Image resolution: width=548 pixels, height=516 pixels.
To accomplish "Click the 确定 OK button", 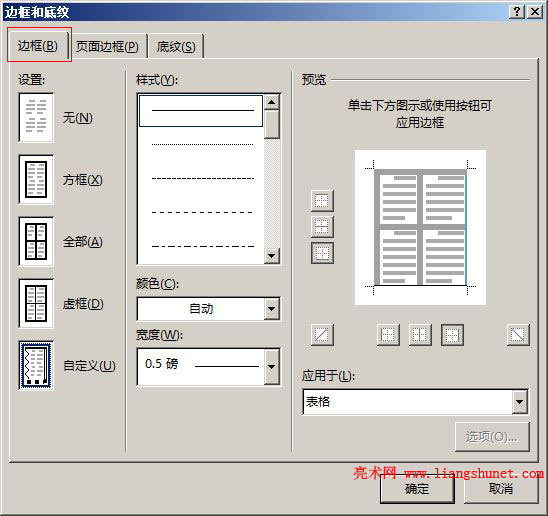I will [417, 488].
